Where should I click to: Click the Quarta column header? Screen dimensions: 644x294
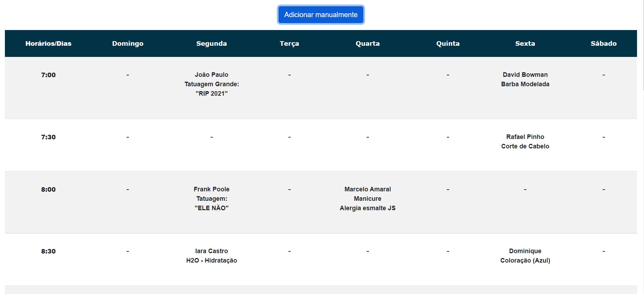point(368,44)
